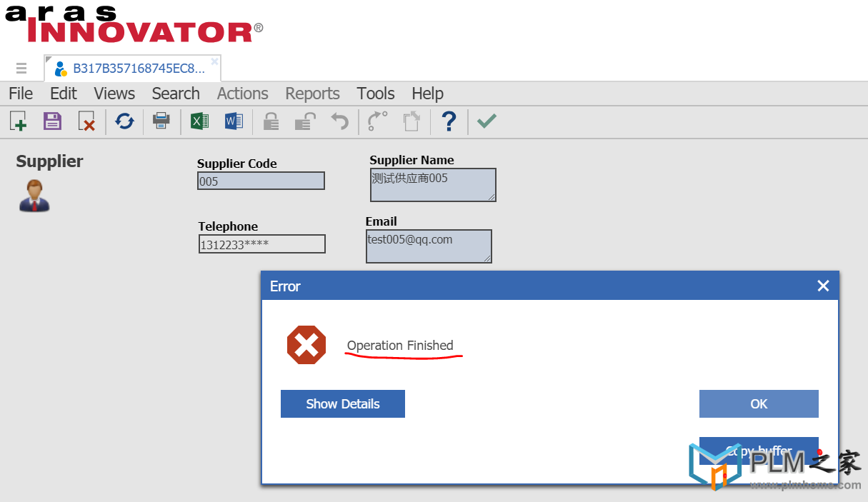Click the Telephone label
Screen dimensions: 868x502
[x=229, y=226]
